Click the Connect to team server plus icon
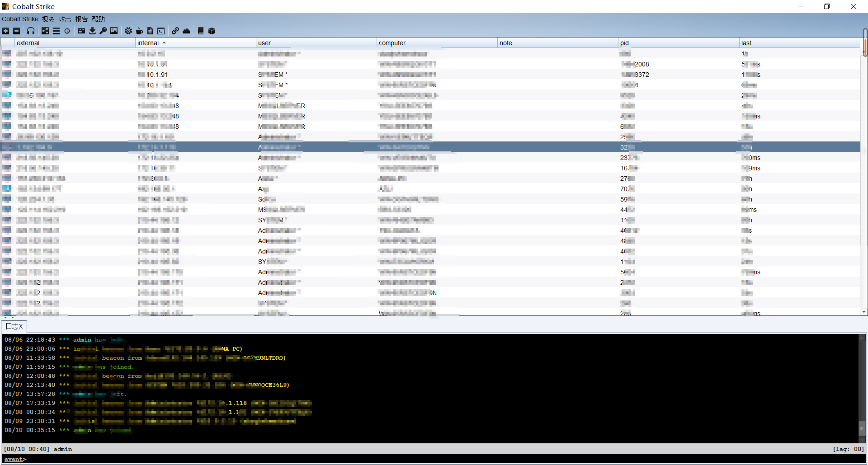868x465 pixels. point(5,31)
